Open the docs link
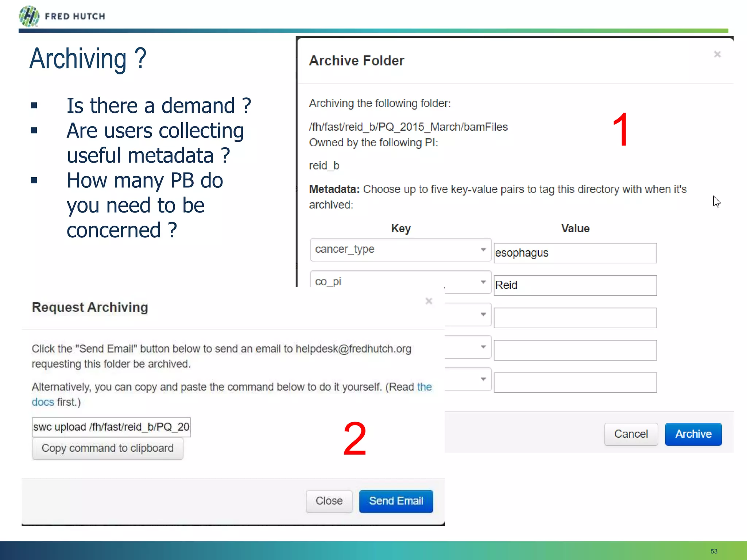This screenshot has height=560, width=747. point(43,402)
